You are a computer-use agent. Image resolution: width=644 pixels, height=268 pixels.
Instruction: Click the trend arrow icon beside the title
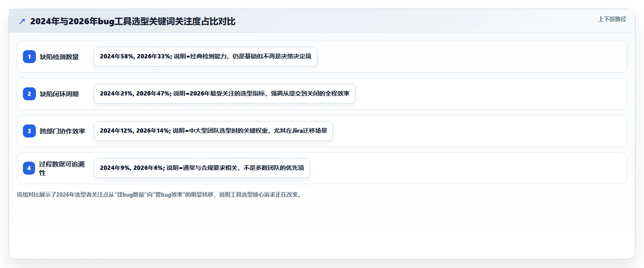click(22, 21)
